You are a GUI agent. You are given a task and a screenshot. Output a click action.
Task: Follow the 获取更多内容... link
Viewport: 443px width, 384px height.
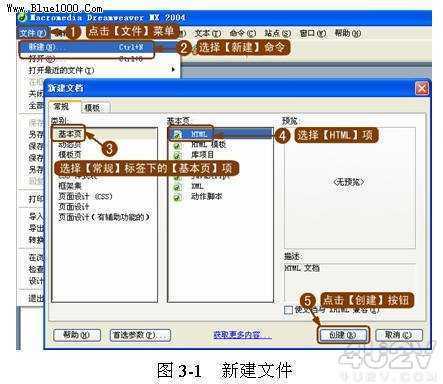[242, 335]
